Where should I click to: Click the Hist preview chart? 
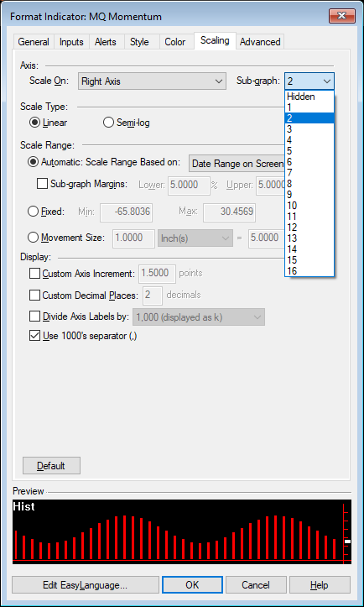[x=182, y=531]
